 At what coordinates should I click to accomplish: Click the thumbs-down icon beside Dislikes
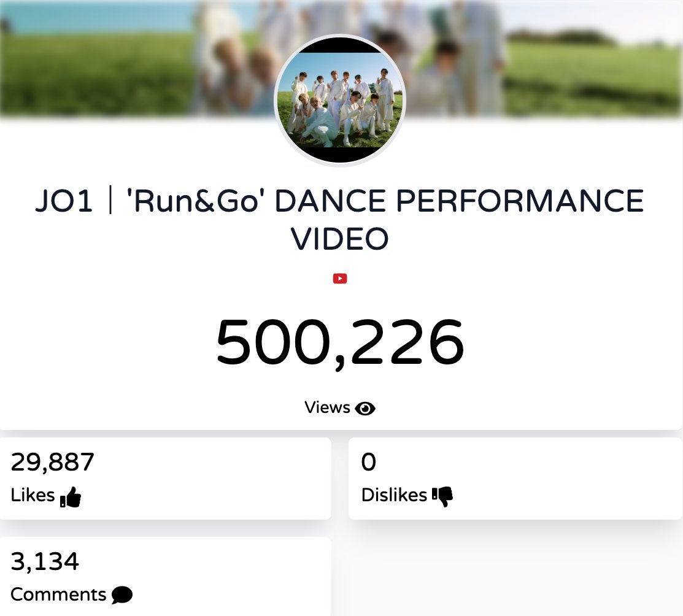(x=442, y=496)
